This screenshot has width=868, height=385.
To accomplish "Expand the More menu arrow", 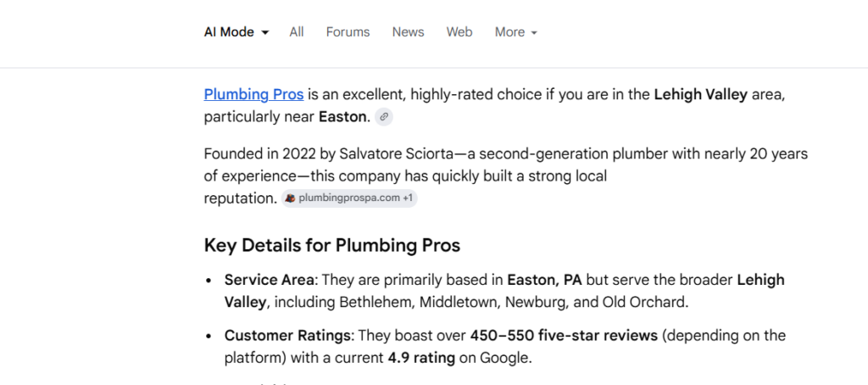I will point(534,32).
